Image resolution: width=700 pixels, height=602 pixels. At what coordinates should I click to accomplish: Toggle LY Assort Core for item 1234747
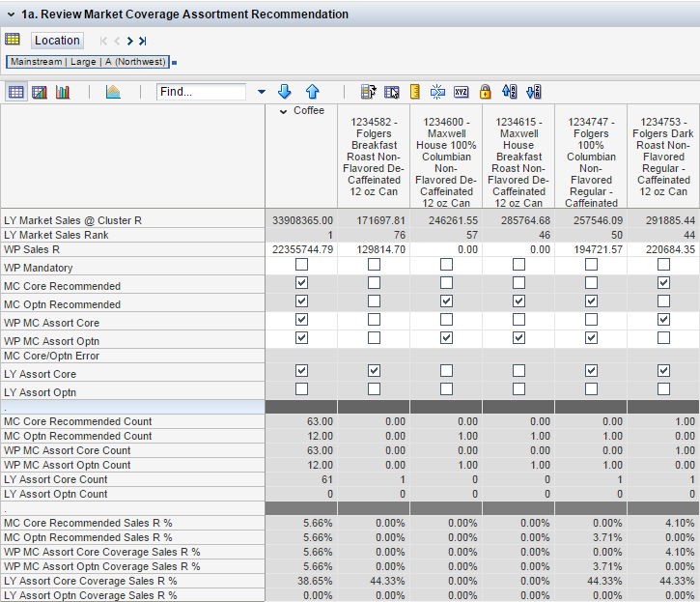[592, 371]
